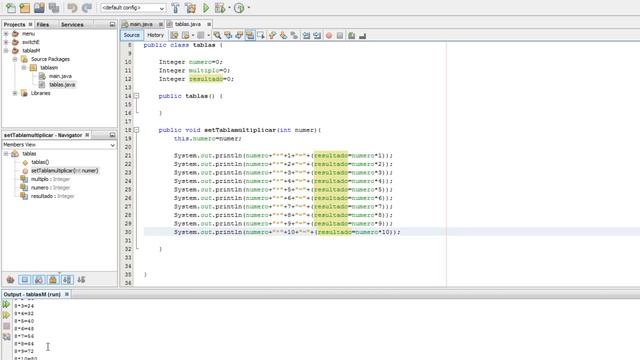Open Profile Project dropdown arrow
Viewport: 640px width, 360px height.
(248, 8)
